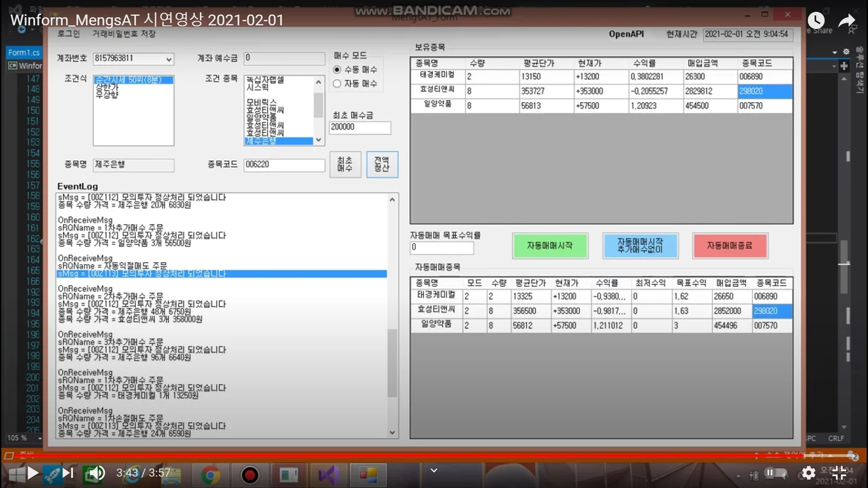The width and height of the screenshot is (868, 488).
Task: Select the MengsAT form taskbar icon
Action: coord(368,475)
